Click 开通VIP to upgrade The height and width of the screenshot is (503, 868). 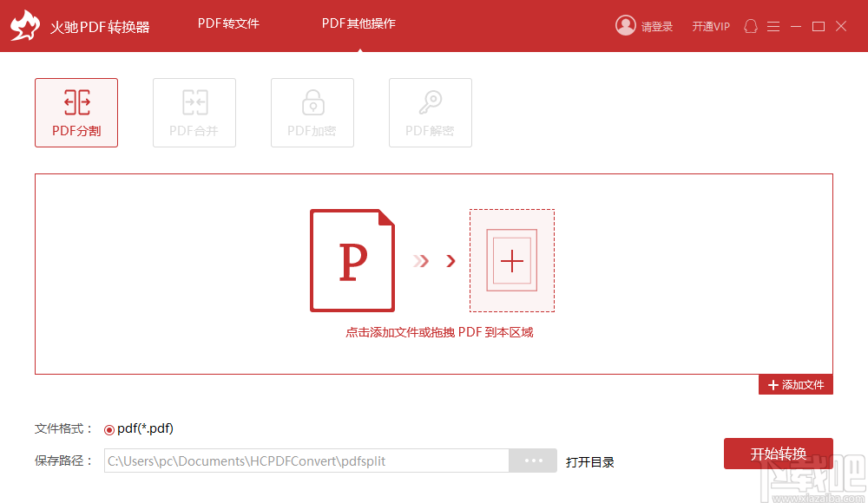point(711,27)
